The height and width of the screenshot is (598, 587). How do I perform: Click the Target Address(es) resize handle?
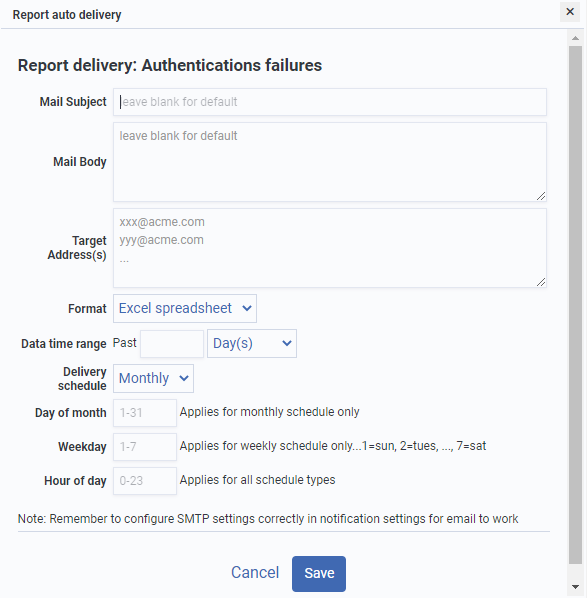coord(541,282)
